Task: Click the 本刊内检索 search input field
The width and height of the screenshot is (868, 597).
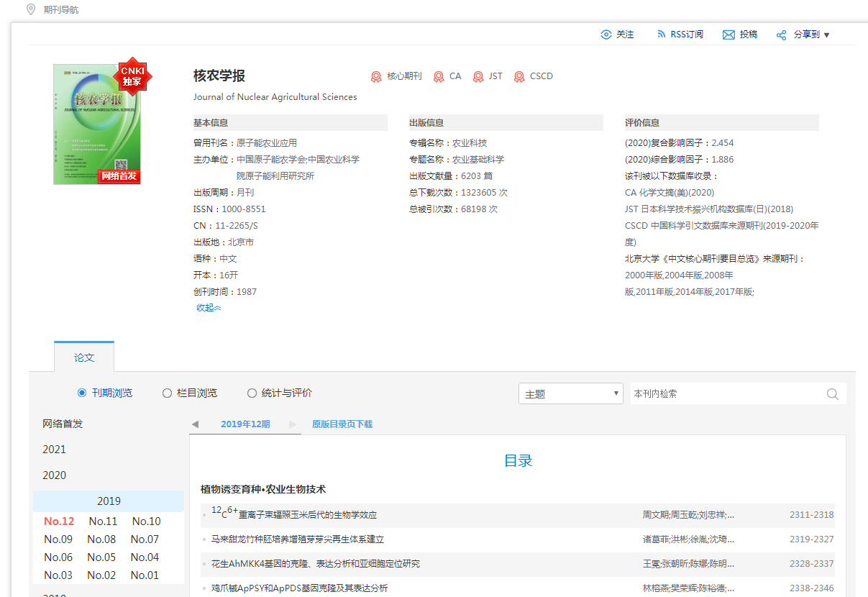Action: coord(726,393)
